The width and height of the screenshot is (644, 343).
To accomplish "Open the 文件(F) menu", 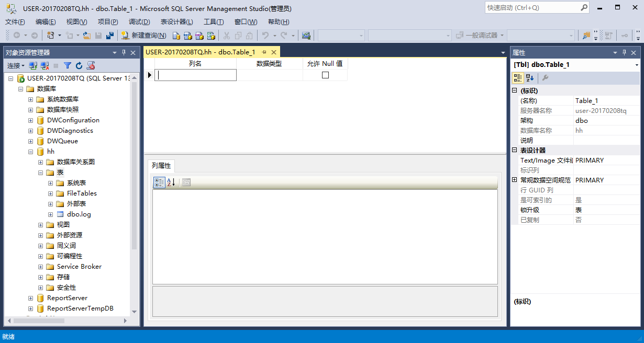I will click(15, 21).
